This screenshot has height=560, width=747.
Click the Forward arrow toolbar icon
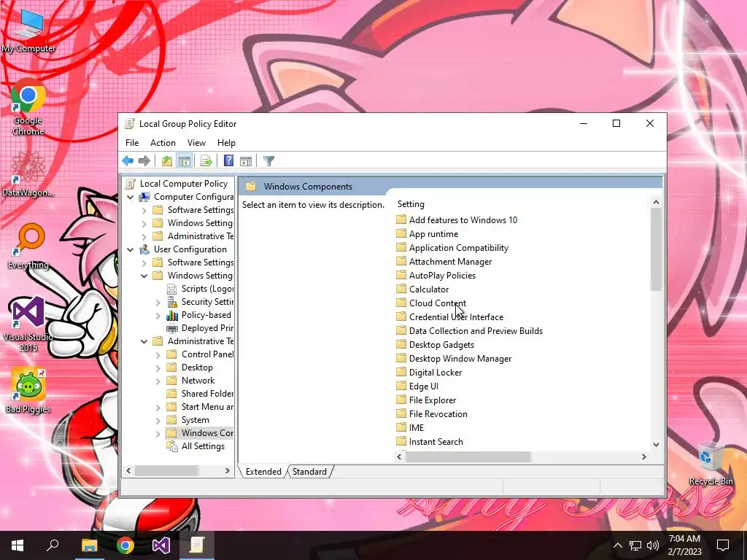[x=144, y=161]
